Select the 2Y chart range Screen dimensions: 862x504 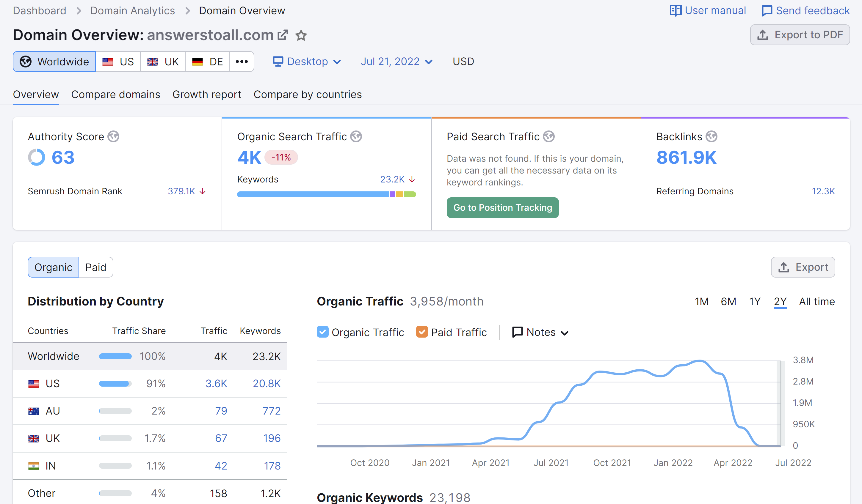tap(780, 301)
